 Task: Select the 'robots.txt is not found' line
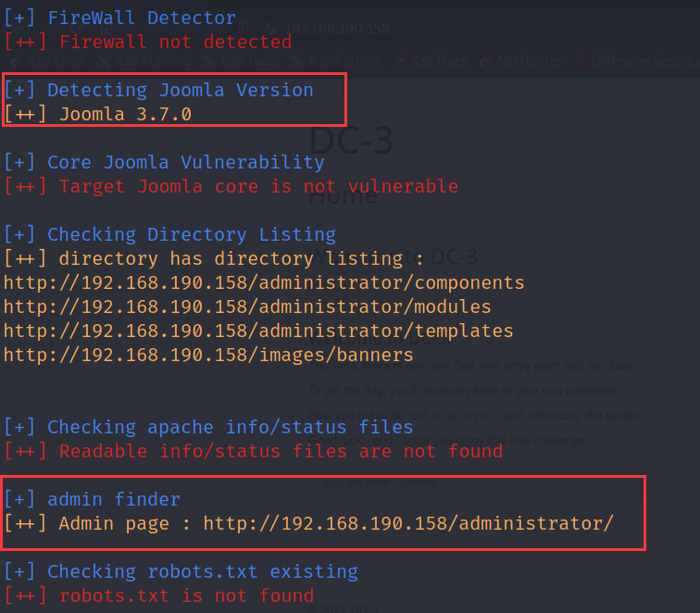(x=158, y=595)
